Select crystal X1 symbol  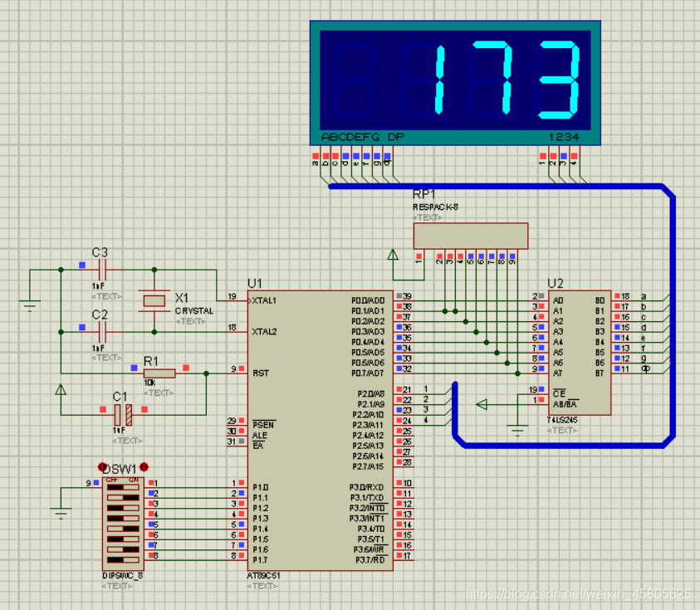[154, 300]
